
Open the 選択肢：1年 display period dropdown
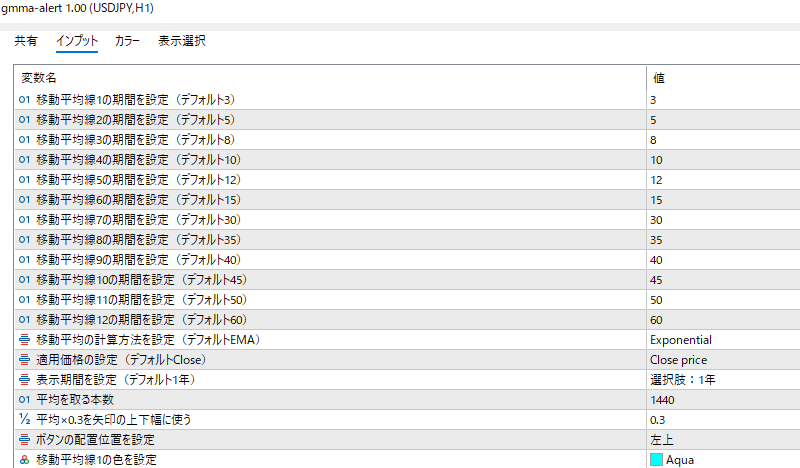720,379
